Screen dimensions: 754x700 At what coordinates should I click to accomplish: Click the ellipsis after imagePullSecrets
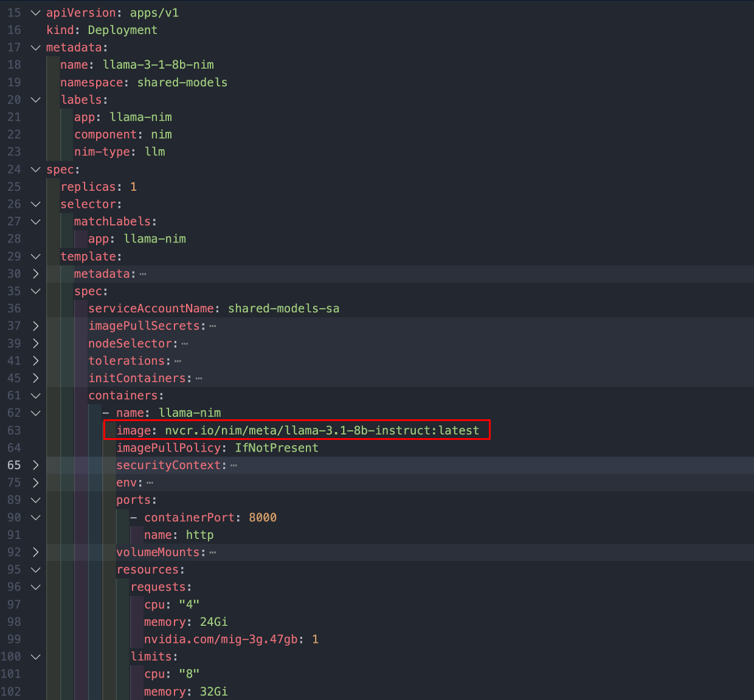coord(213,326)
